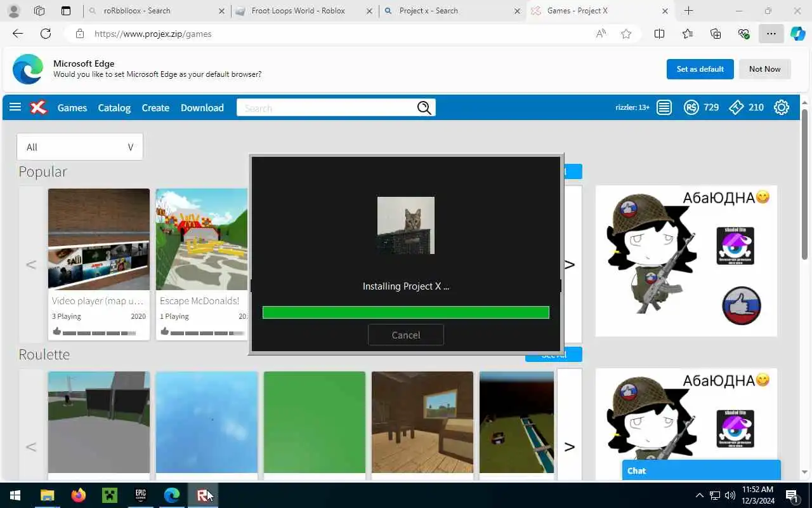Open the Create navbar item
The width and height of the screenshot is (812, 508).
click(x=155, y=108)
